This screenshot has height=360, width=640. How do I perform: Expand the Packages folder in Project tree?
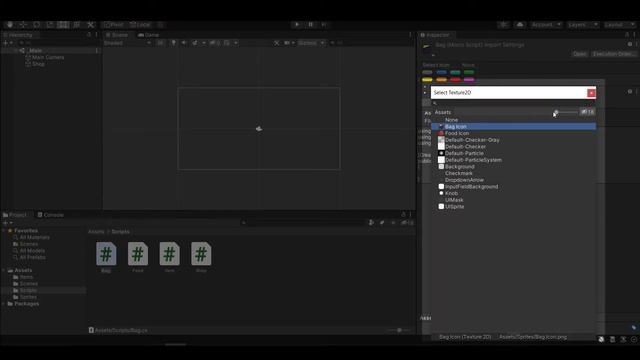[4, 304]
